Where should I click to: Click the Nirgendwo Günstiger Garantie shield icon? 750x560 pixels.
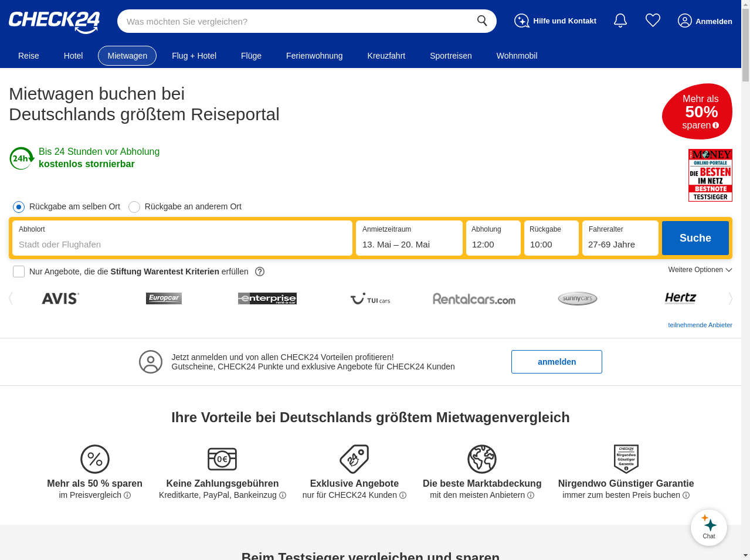(x=626, y=459)
